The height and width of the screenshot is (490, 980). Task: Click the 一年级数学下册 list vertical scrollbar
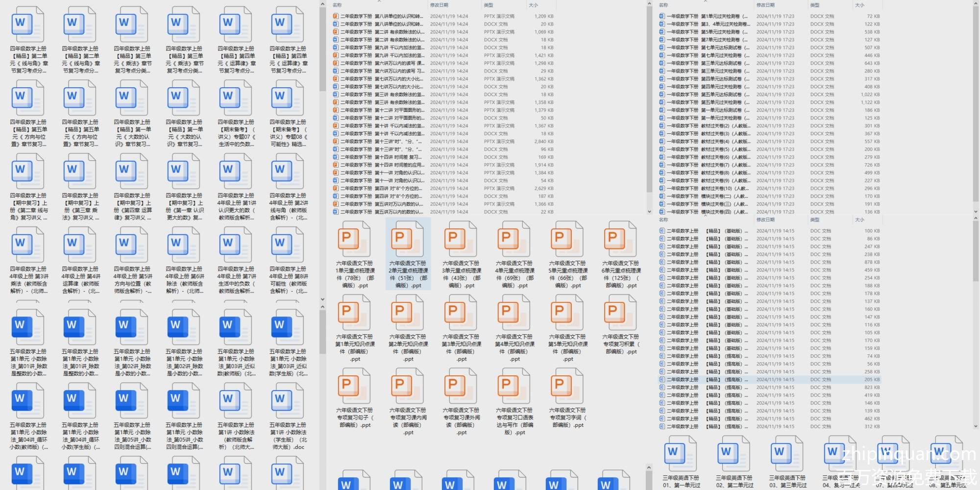(975, 98)
